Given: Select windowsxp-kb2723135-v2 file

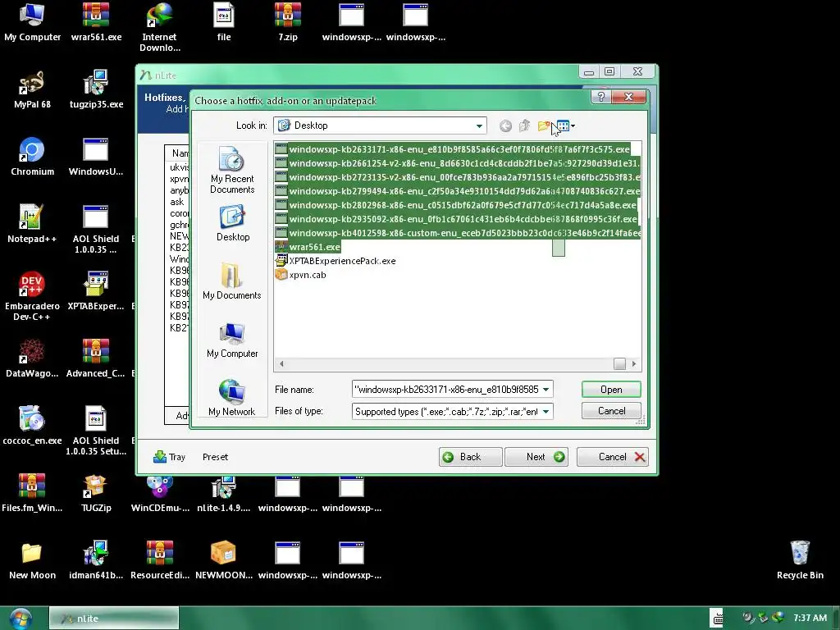Looking at the screenshot, I should (x=458, y=177).
